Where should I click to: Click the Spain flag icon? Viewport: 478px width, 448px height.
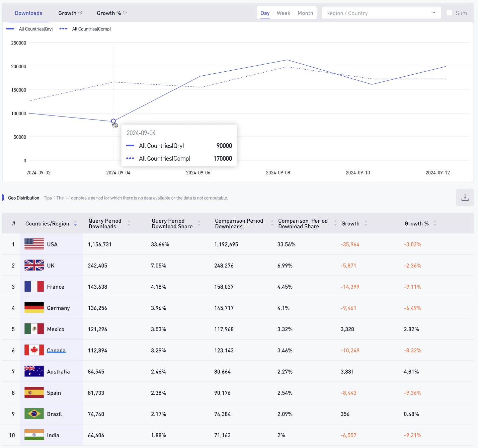point(34,392)
